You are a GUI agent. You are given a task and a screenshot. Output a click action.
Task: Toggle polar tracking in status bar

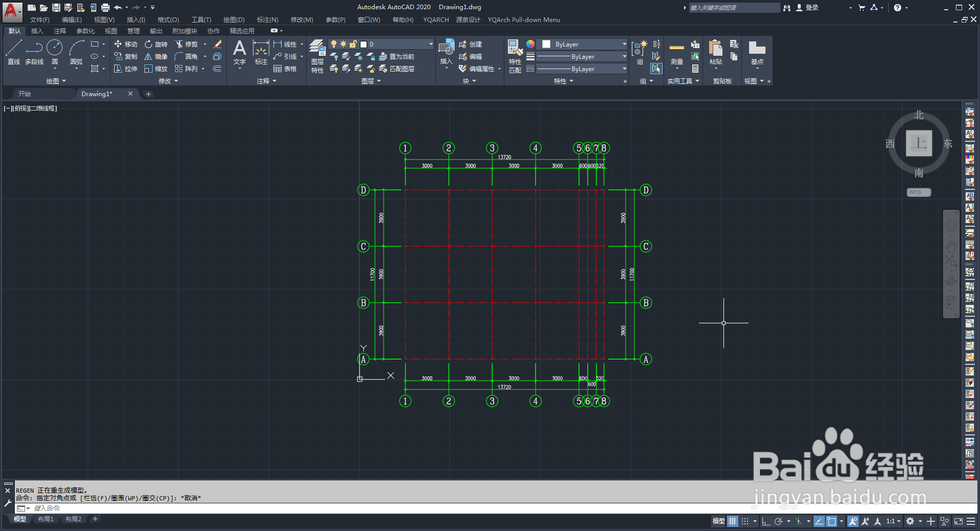coord(778,521)
